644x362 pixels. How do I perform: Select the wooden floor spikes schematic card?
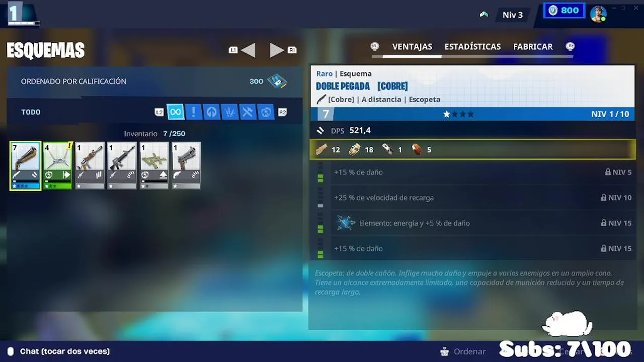point(154,166)
